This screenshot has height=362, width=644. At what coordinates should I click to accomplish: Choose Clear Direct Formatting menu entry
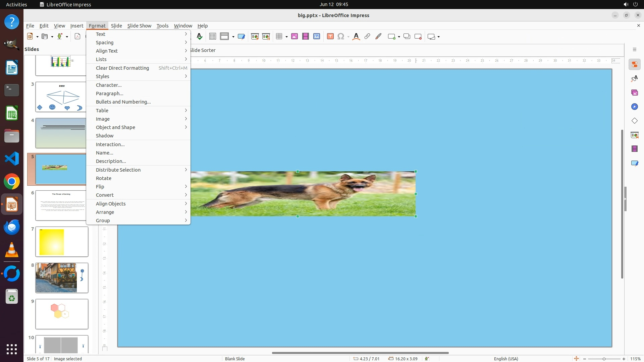122,68
